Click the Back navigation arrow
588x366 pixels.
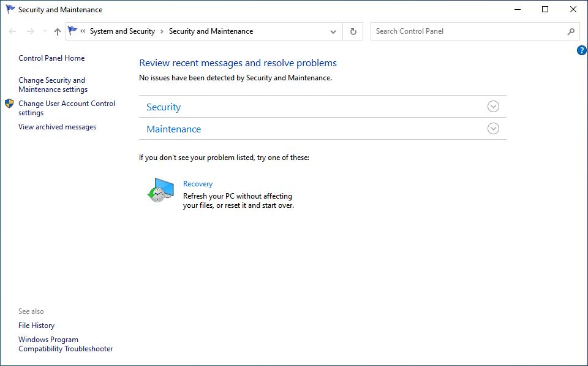[x=12, y=31]
